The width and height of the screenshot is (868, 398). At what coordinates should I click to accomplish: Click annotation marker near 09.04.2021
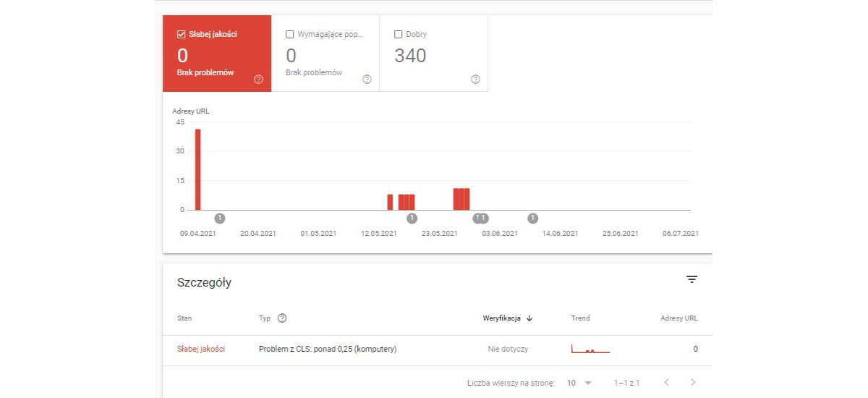220,218
